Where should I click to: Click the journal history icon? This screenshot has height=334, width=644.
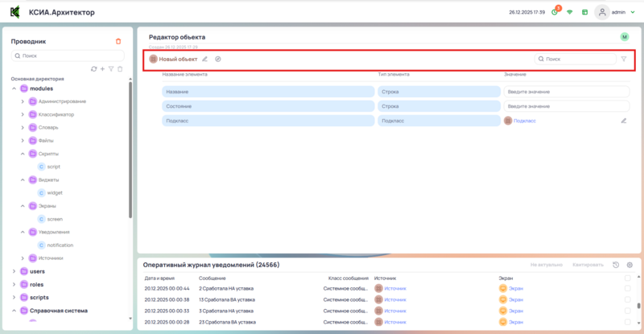616,265
